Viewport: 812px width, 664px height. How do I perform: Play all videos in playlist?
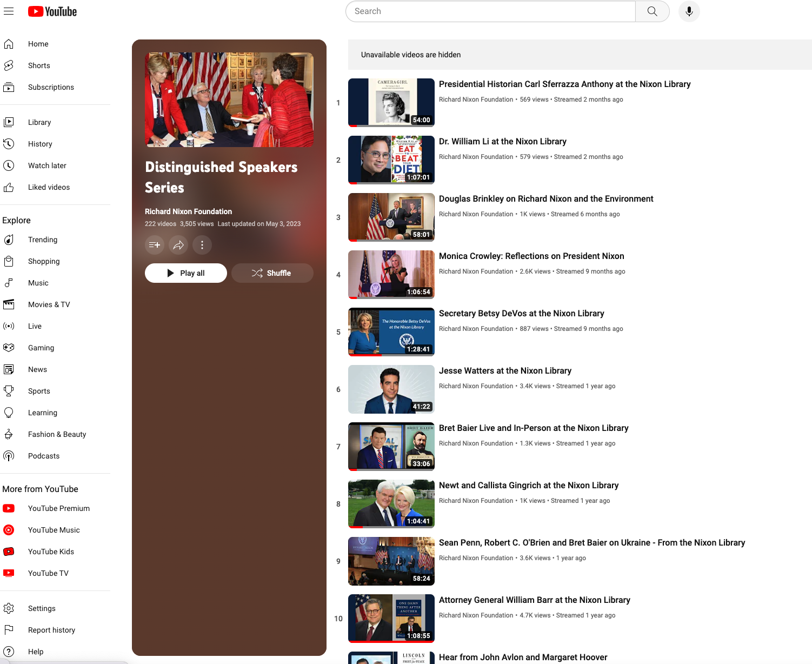point(186,273)
